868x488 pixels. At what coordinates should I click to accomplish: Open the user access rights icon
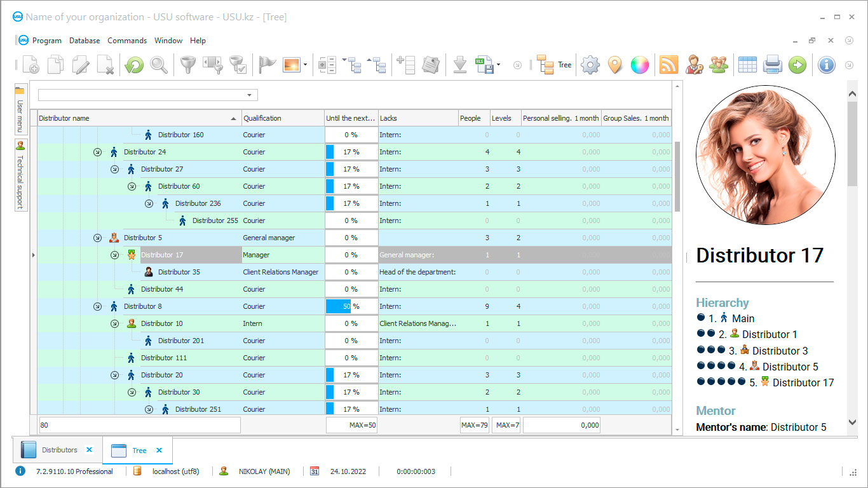coord(694,64)
